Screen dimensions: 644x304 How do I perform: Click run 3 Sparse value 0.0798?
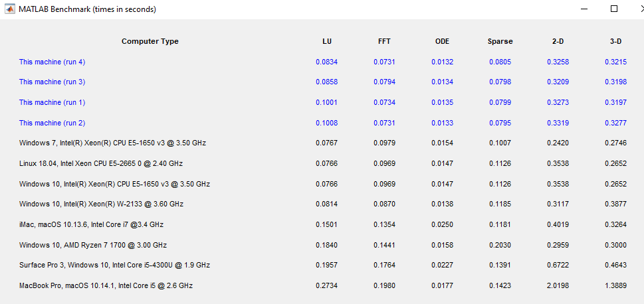500,82
